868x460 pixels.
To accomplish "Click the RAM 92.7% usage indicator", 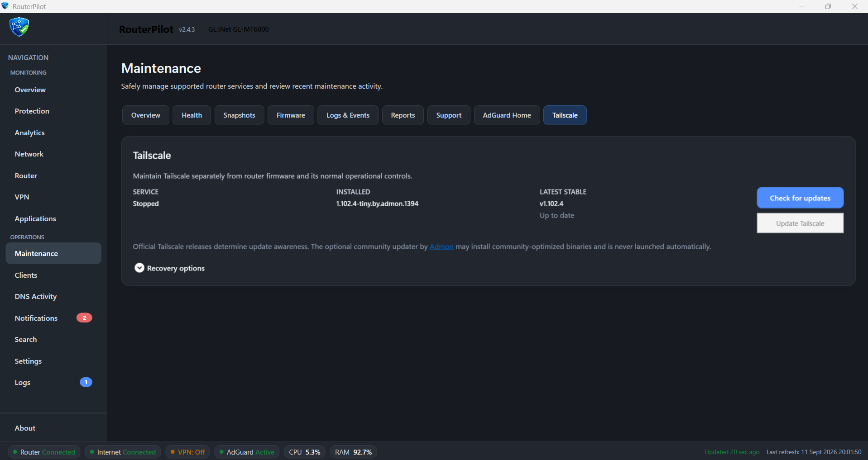I will pyautogui.click(x=353, y=452).
